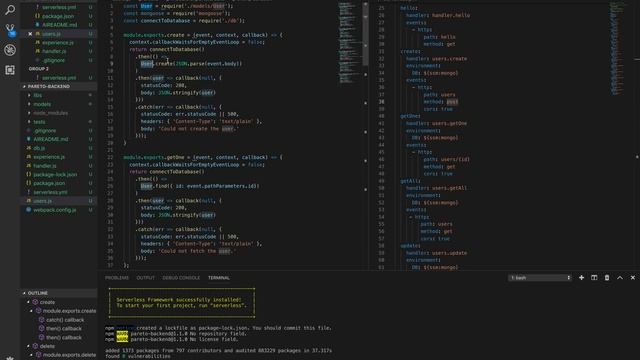
Task: Click line 'Could not create the user.'
Action: click(198, 129)
